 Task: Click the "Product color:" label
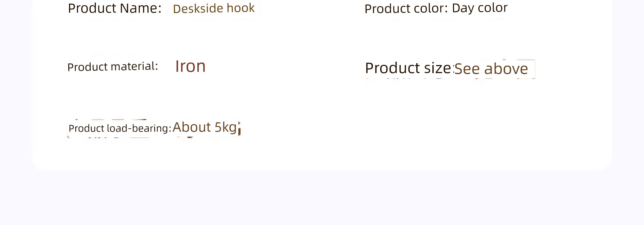point(406,9)
